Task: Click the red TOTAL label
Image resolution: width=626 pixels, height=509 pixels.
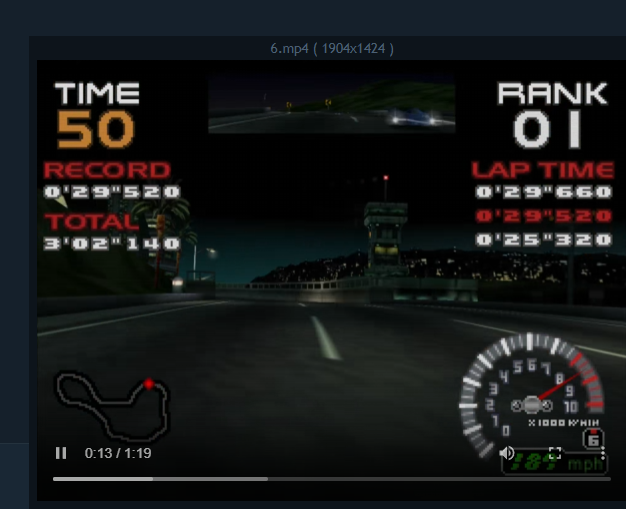Action: [x=91, y=222]
